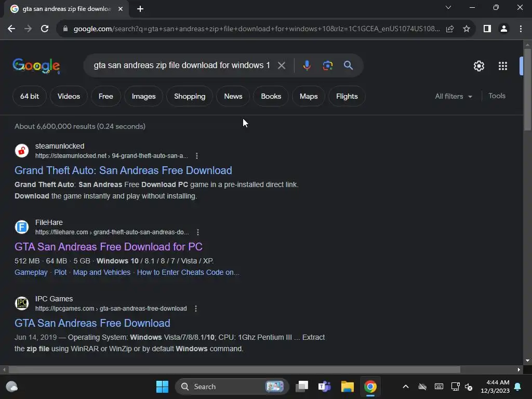Open clock and date 4:44 AM
Image resolution: width=532 pixels, height=399 pixels.
tap(495, 387)
